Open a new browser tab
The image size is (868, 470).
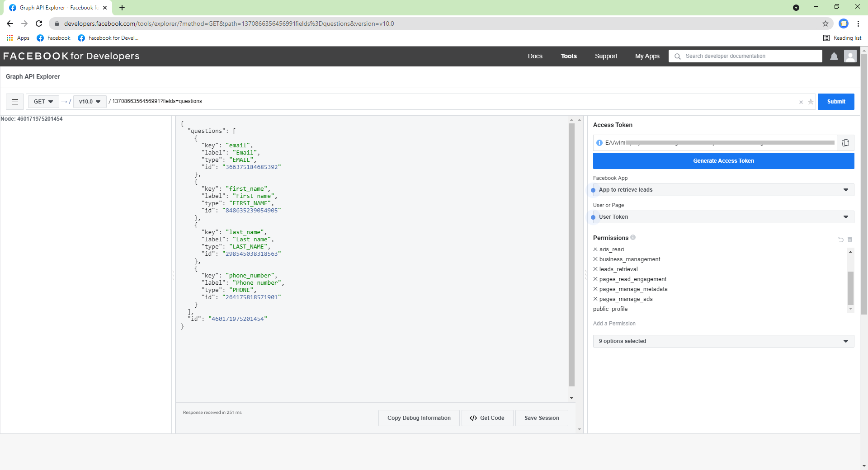point(122,8)
